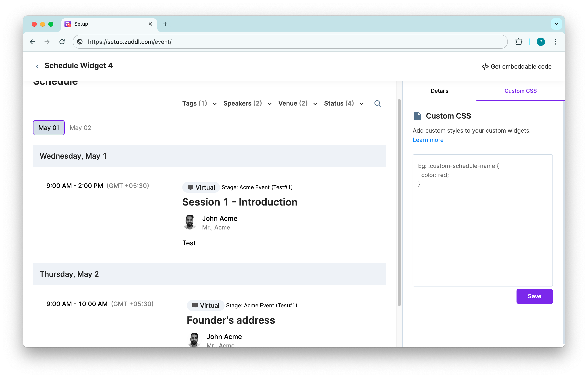Select the Custom CSS tab
The width and height of the screenshot is (588, 378).
(520, 91)
